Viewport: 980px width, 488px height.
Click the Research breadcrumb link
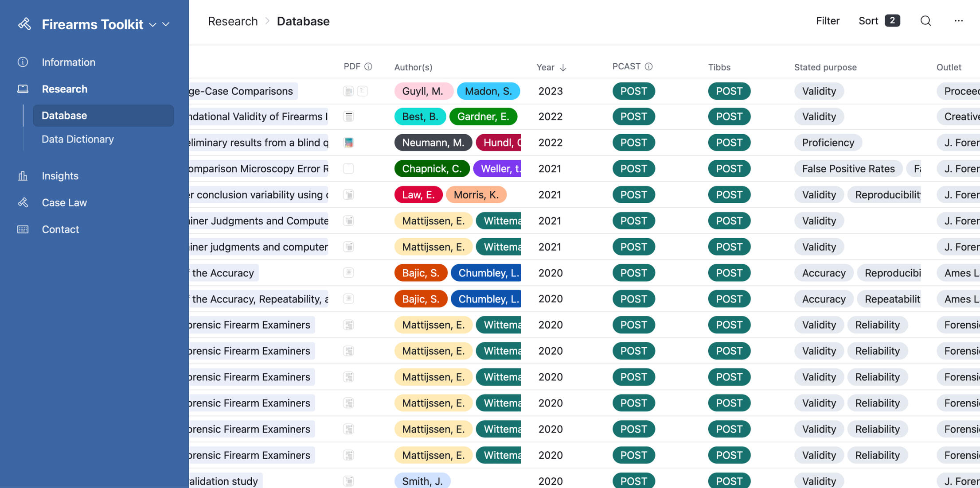233,21
